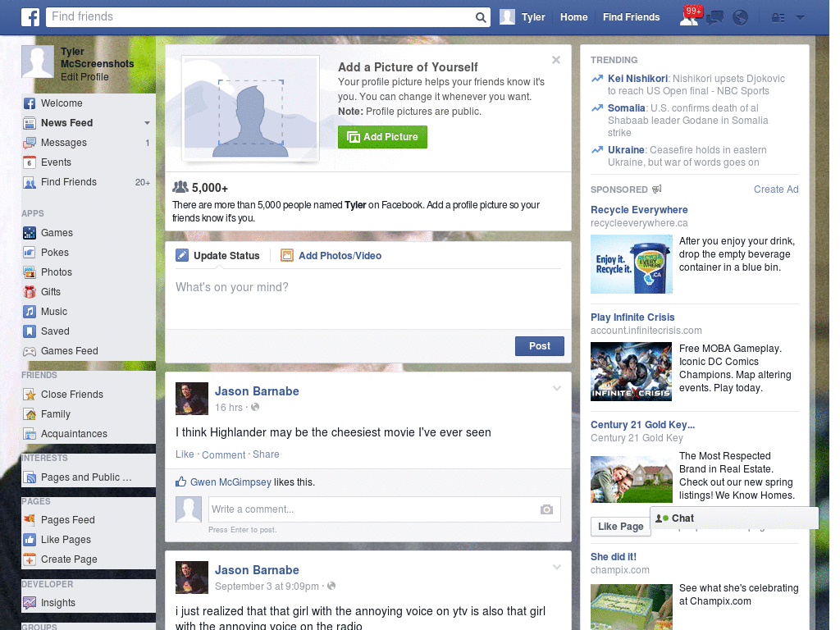Like the Highlander post
Image resolution: width=840 pixels, height=630 pixels.
[x=185, y=454]
